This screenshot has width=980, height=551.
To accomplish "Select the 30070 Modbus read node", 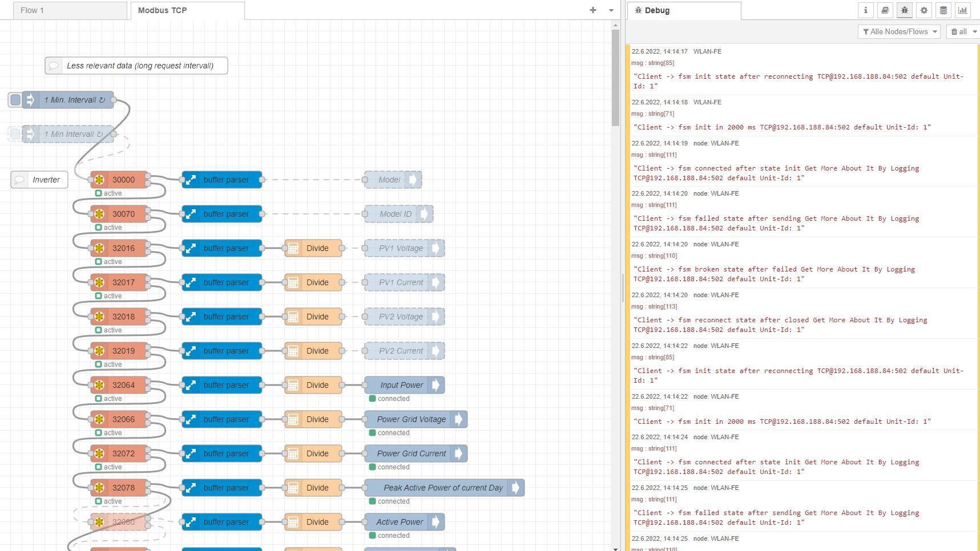I will (119, 214).
